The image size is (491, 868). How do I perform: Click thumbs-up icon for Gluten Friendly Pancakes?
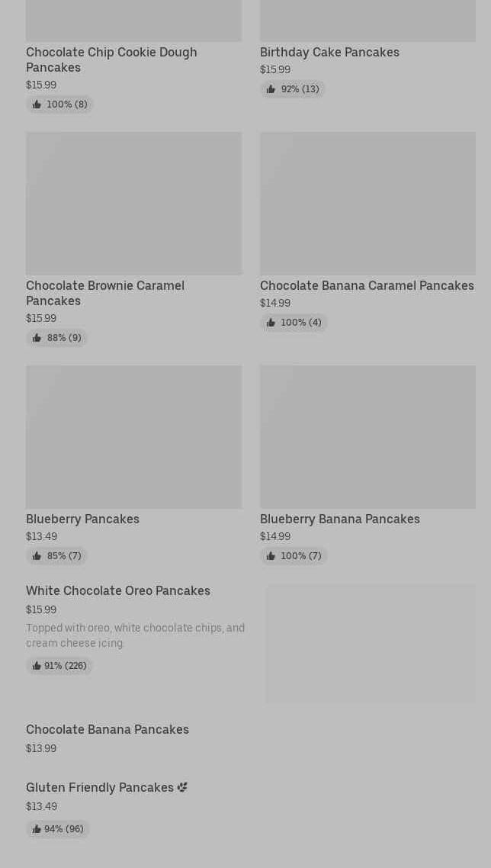(x=37, y=829)
